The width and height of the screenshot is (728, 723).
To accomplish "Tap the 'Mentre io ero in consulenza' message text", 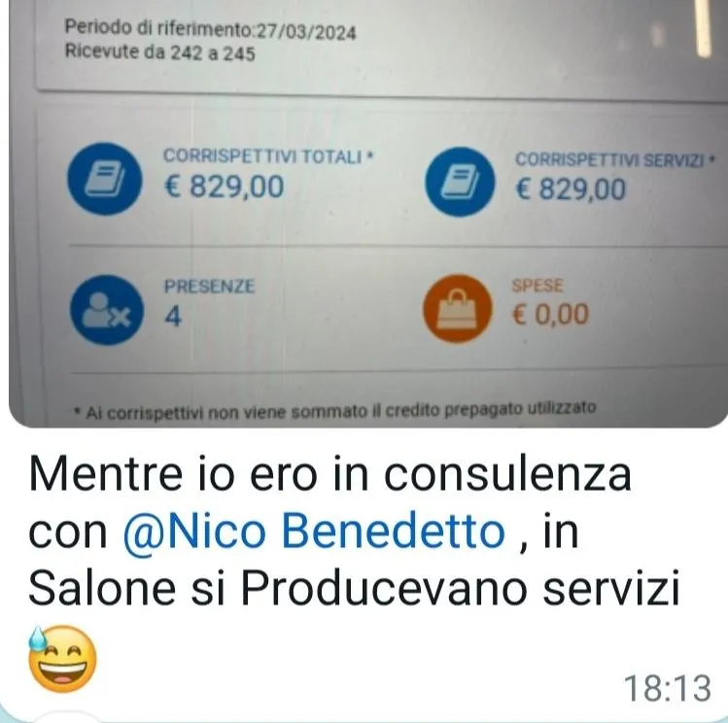I will coord(330,474).
